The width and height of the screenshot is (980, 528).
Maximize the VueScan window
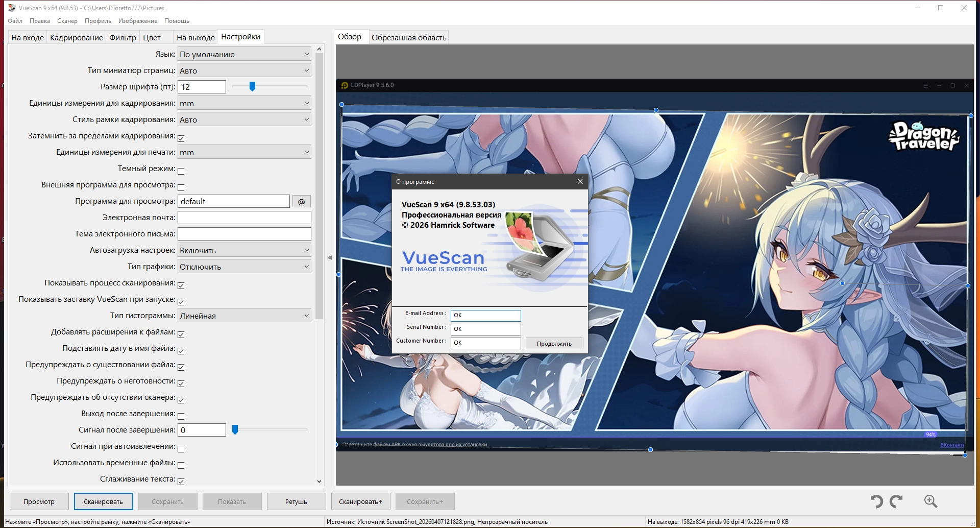(941, 8)
